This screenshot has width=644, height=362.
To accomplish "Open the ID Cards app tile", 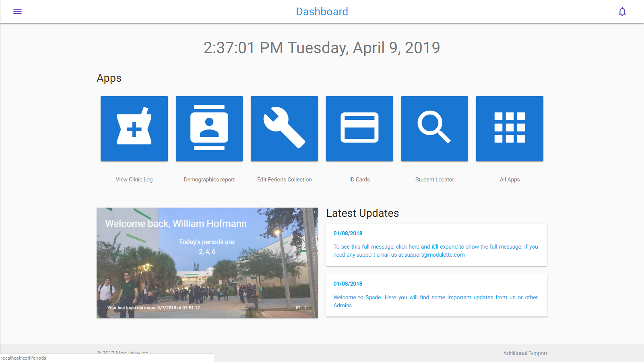I will tap(359, 129).
